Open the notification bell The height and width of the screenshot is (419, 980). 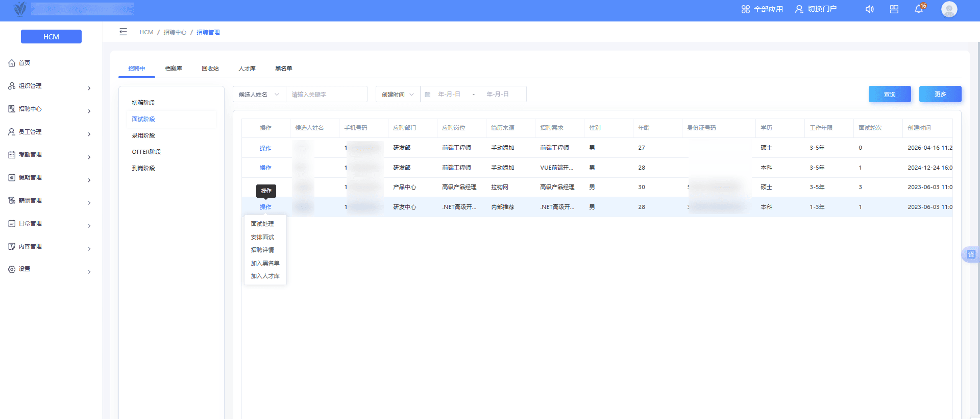click(x=919, y=9)
